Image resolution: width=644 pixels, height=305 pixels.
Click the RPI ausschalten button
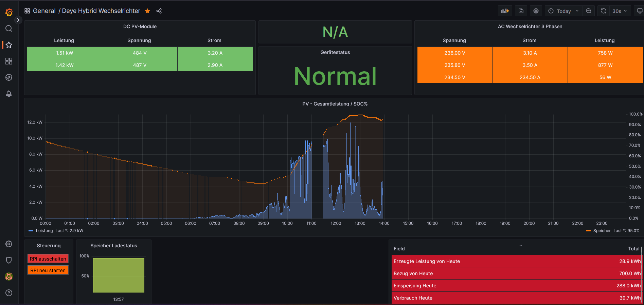[48, 259]
